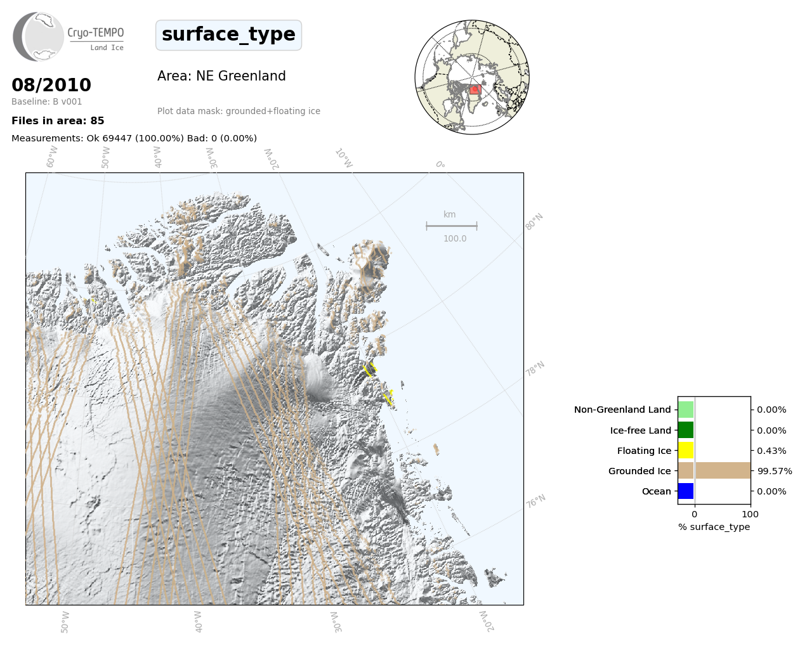Click the 'Files in area: 85' text

(58, 121)
